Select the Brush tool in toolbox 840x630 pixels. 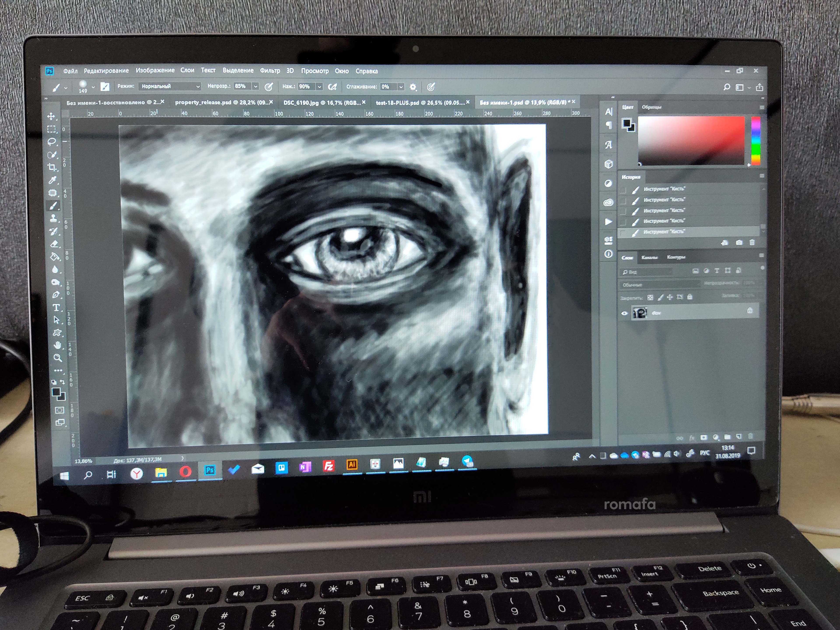point(53,206)
